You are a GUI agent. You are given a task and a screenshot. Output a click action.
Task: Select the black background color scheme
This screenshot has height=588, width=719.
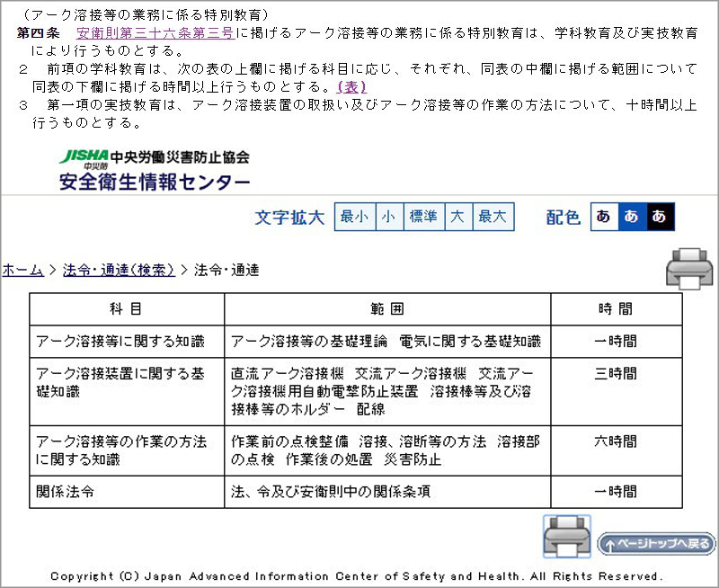coord(661,217)
